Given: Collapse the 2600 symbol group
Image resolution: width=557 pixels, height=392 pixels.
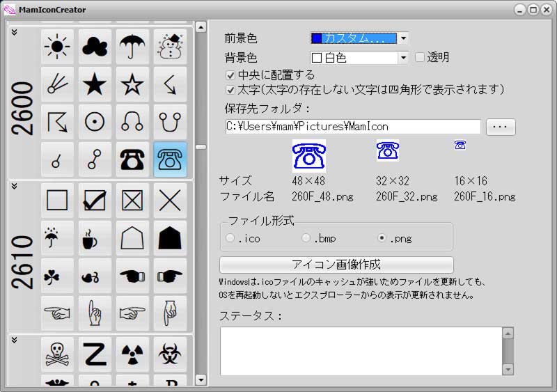Looking at the screenshot, I should pos(14,32).
